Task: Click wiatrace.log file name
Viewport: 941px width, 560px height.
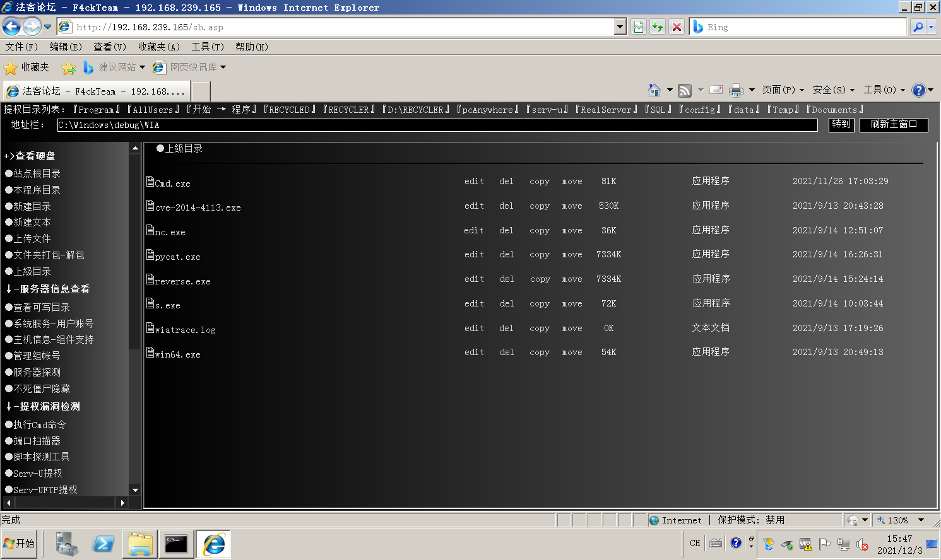Action: (185, 330)
